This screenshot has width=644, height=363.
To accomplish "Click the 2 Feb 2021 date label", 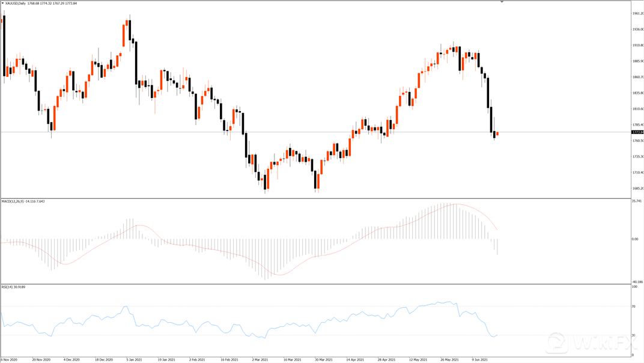I will click(197, 360).
